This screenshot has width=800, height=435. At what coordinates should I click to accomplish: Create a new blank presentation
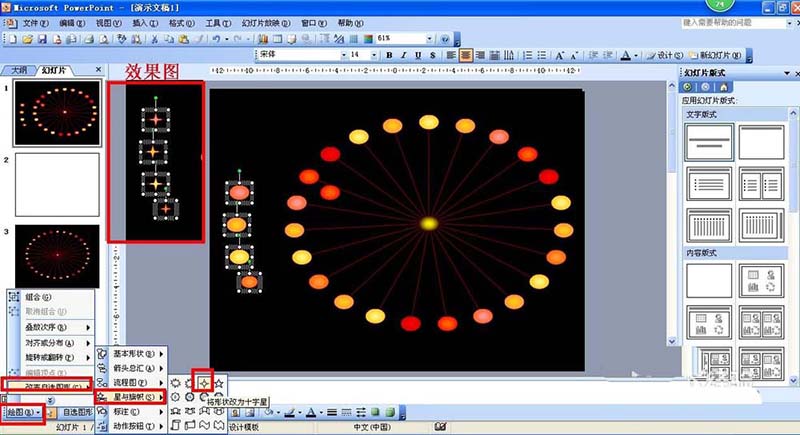(13, 39)
